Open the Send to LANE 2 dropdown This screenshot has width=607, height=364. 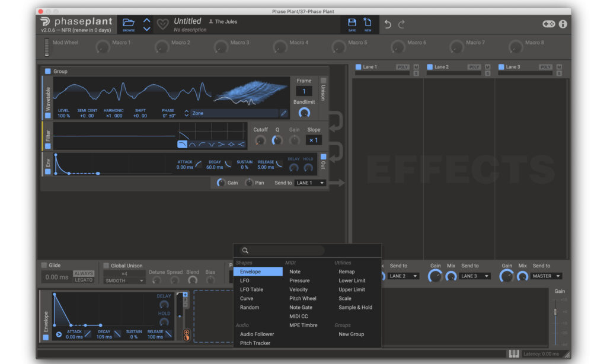[x=403, y=276]
